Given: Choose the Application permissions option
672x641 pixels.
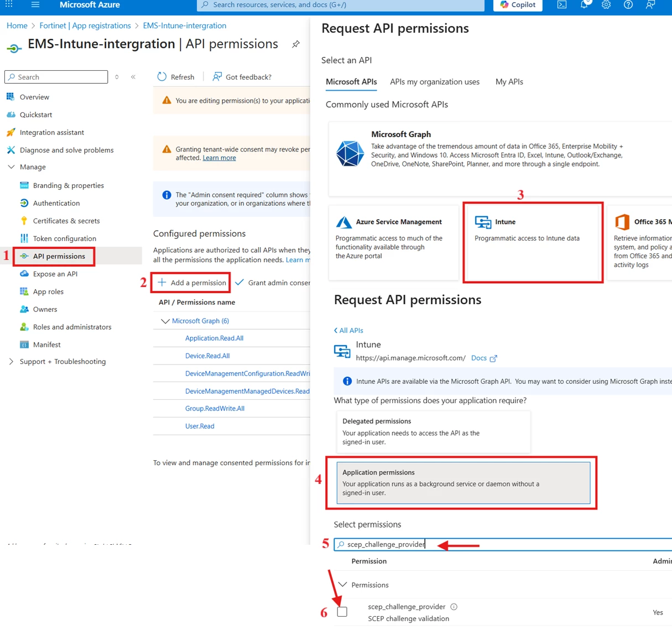Looking at the screenshot, I should click(x=463, y=483).
